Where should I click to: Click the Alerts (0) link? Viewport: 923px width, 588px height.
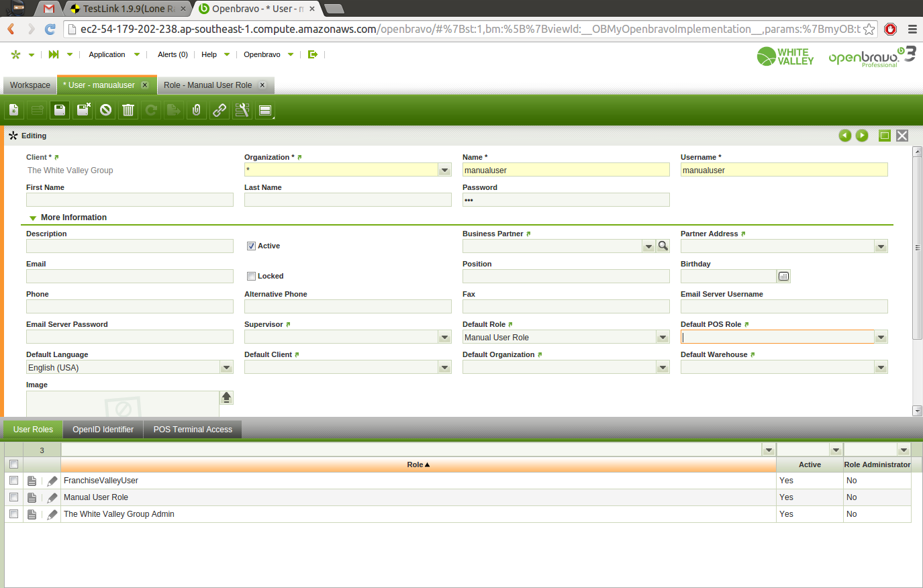173,54
